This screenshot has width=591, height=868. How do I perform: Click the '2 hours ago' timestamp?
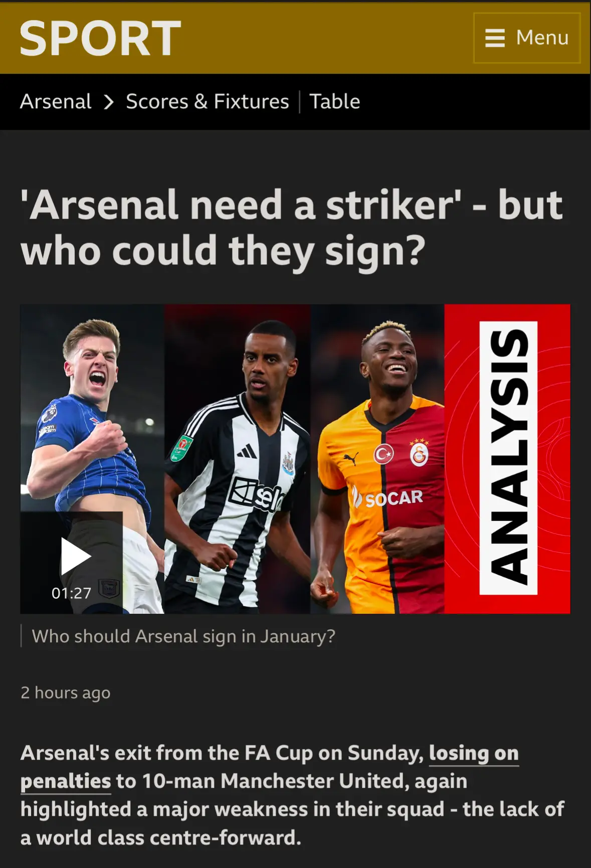click(66, 692)
